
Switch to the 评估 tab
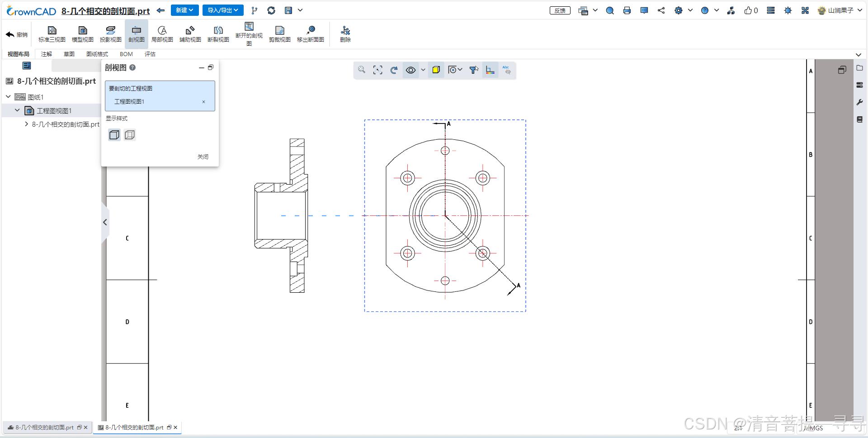pyautogui.click(x=150, y=54)
